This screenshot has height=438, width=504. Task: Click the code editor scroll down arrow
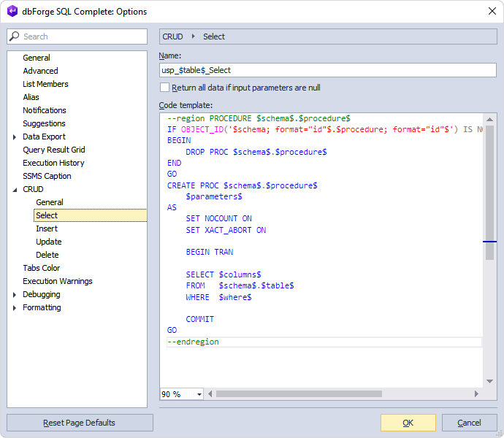(x=489, y=382)
